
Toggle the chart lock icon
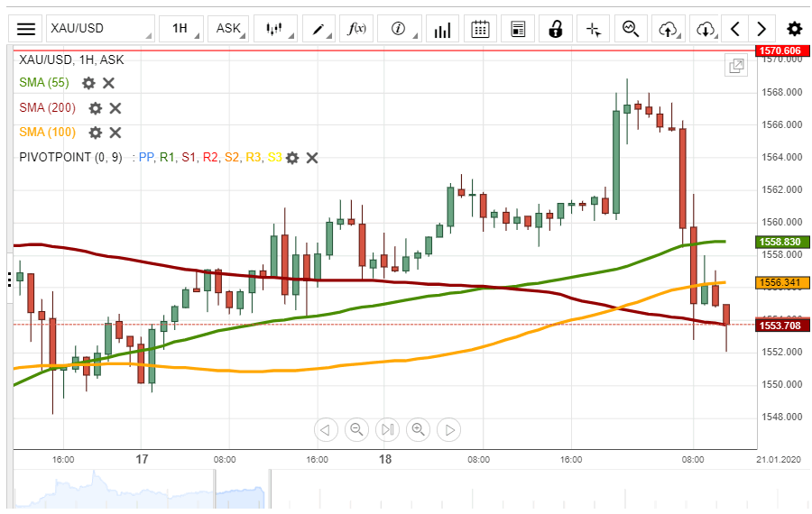tap(556, 28)
